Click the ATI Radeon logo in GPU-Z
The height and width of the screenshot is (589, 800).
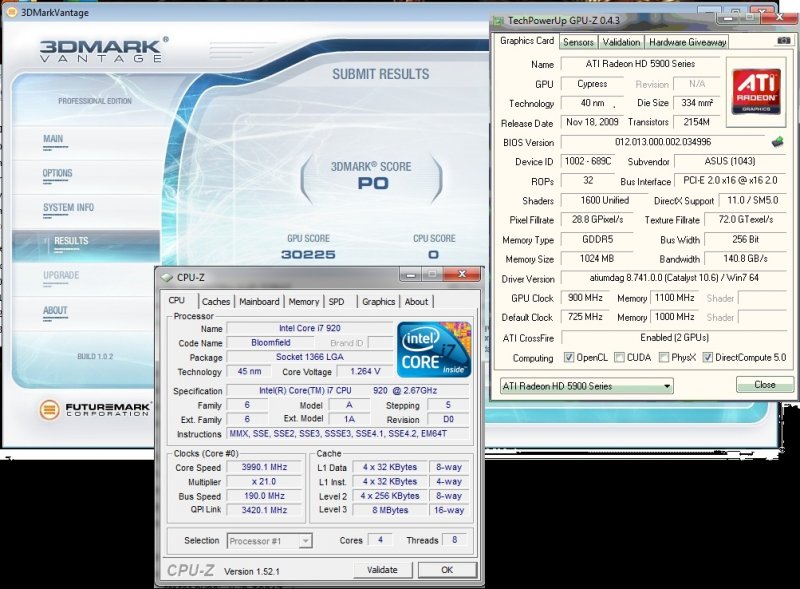756,91
